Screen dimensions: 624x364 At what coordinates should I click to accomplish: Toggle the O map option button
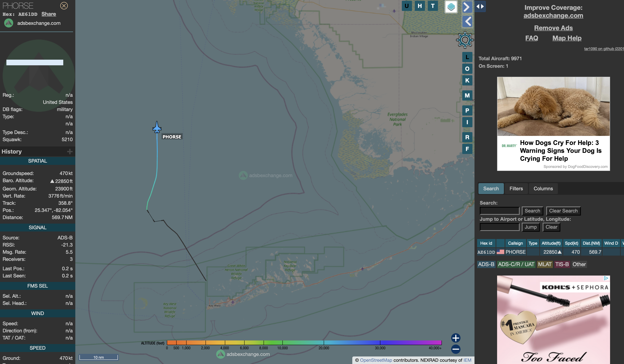[467, 69]
